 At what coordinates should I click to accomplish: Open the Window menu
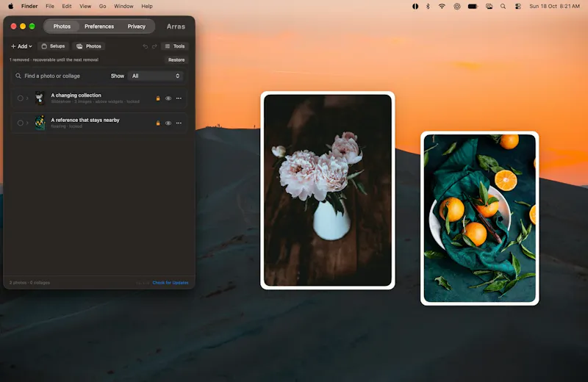click(x=123, y=6)
